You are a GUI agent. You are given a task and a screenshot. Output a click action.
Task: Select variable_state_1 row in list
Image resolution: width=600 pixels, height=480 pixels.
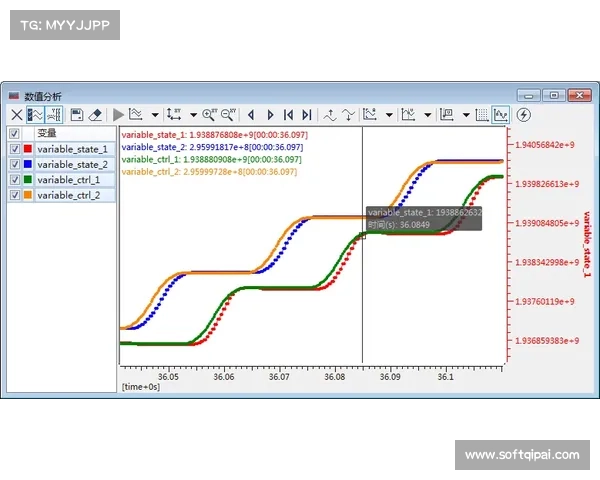tap(61, 149)
